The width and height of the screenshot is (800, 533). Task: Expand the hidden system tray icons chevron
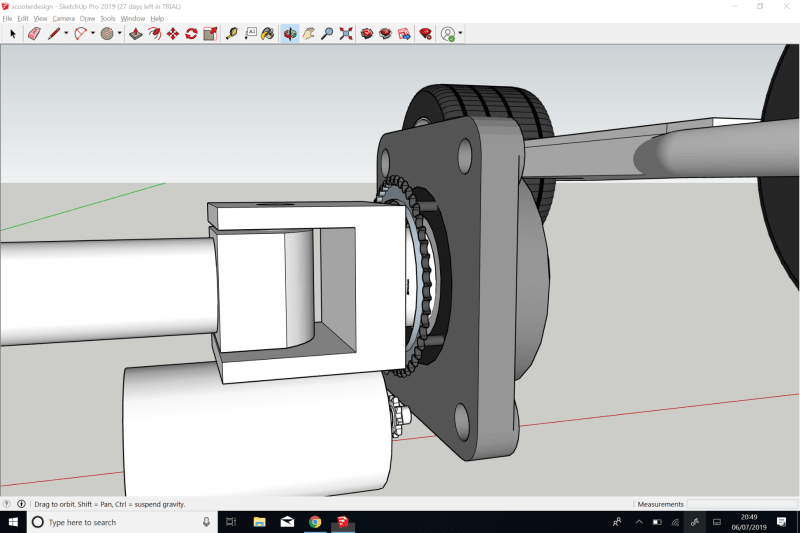point(639,522)
